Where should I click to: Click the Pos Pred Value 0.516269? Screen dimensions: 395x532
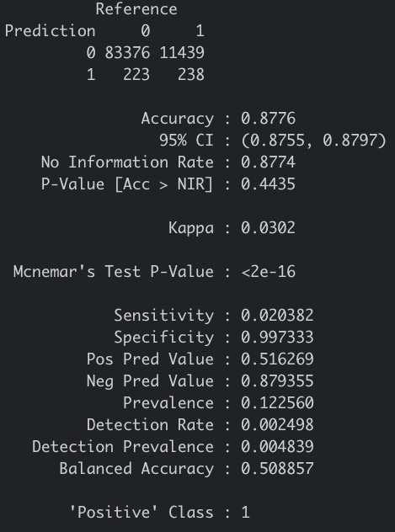(x=277, y=359)
